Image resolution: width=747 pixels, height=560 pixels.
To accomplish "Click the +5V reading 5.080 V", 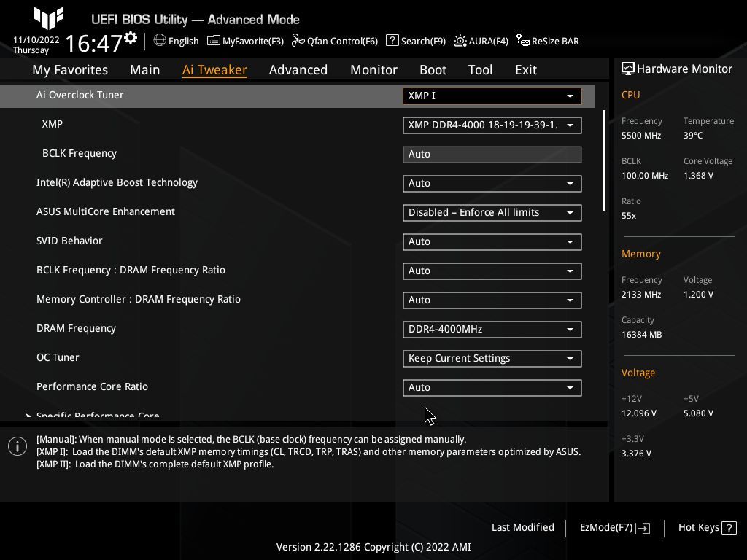I will (x=698, y=413).
